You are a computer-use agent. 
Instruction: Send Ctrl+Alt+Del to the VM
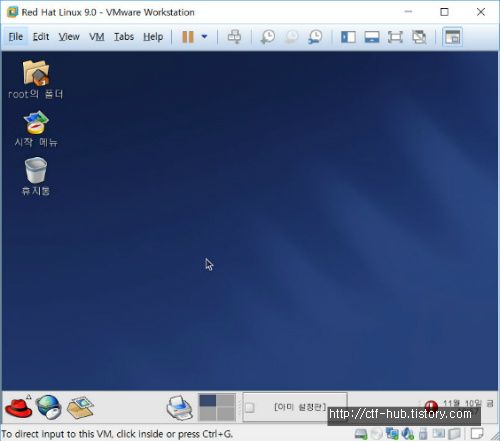coord(234,37)
